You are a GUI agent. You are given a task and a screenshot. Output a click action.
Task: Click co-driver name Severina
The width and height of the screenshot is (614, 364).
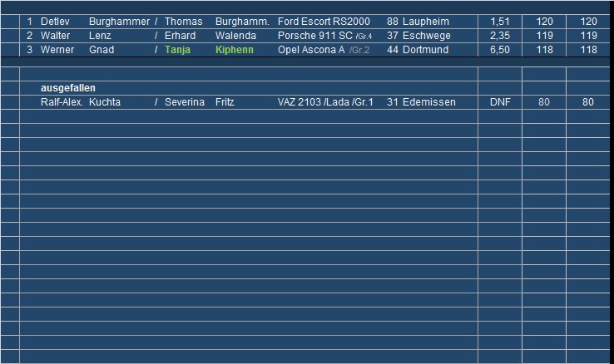click(x=185, y=102)
